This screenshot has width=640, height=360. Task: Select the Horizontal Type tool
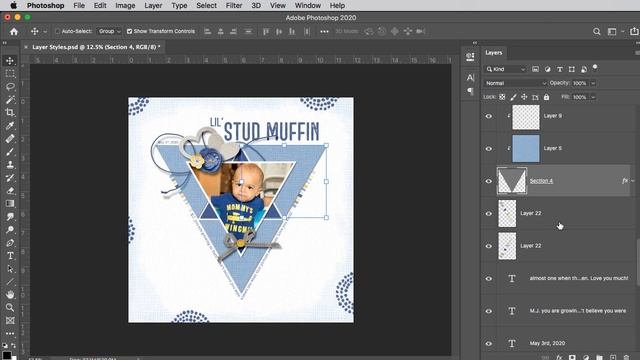(x=10, y=256)
